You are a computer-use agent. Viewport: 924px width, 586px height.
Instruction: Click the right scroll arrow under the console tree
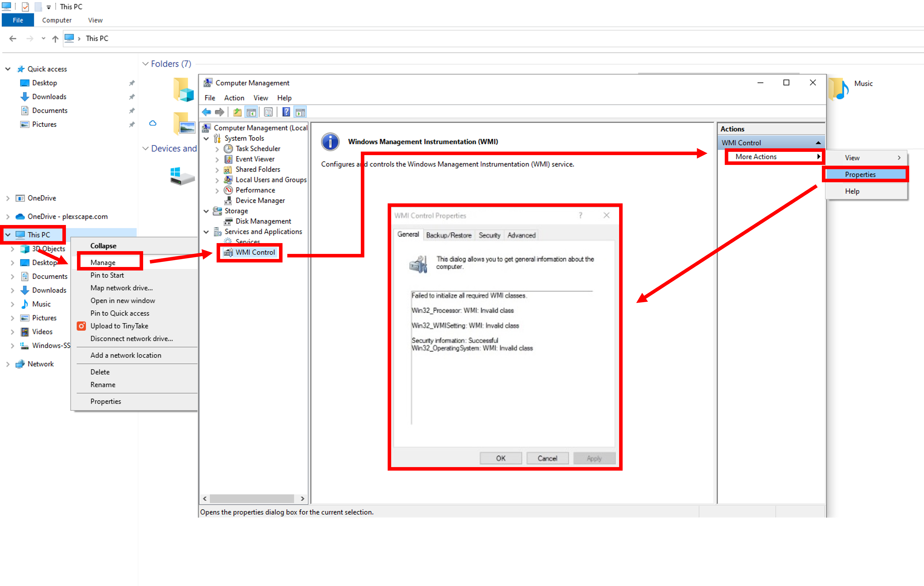click(302, 499)
